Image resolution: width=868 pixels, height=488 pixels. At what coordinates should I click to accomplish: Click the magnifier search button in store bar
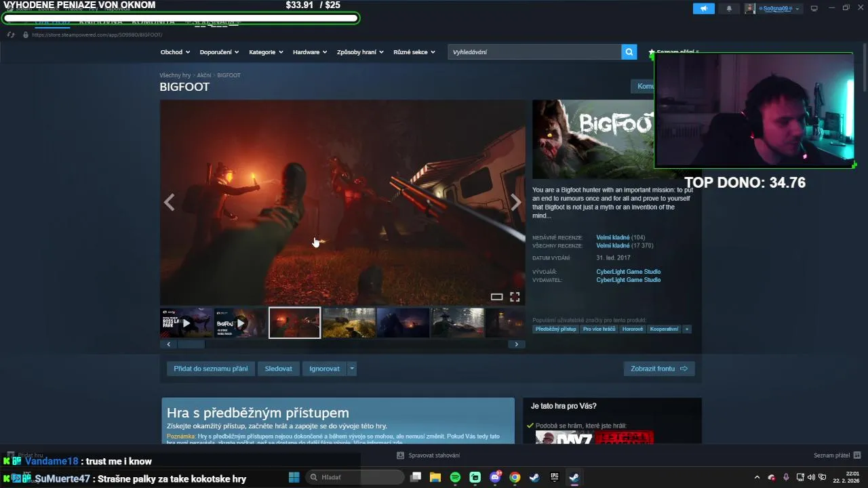(629, 52)
